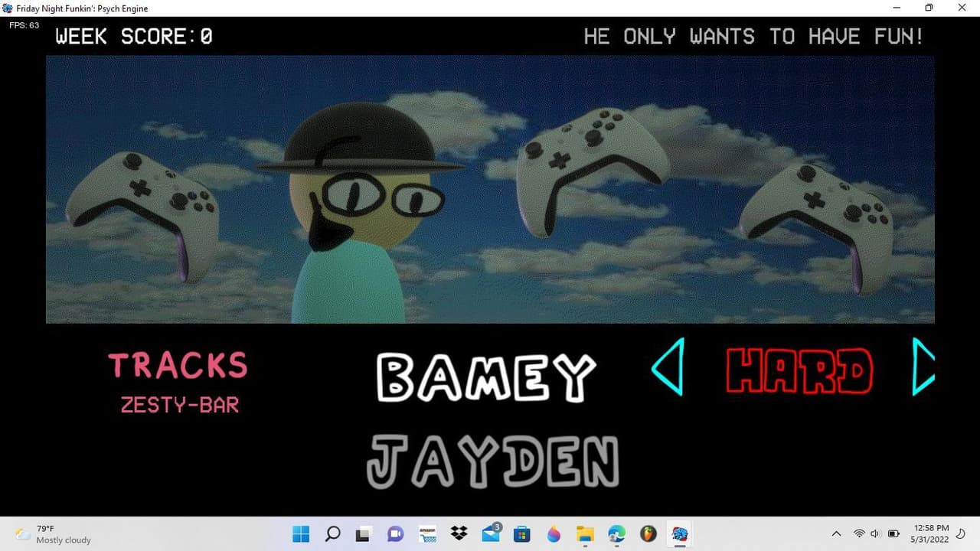Screen dimensions: 980x551
Task: Open the weather widget showing 79°F
Action: coord(54,534)
